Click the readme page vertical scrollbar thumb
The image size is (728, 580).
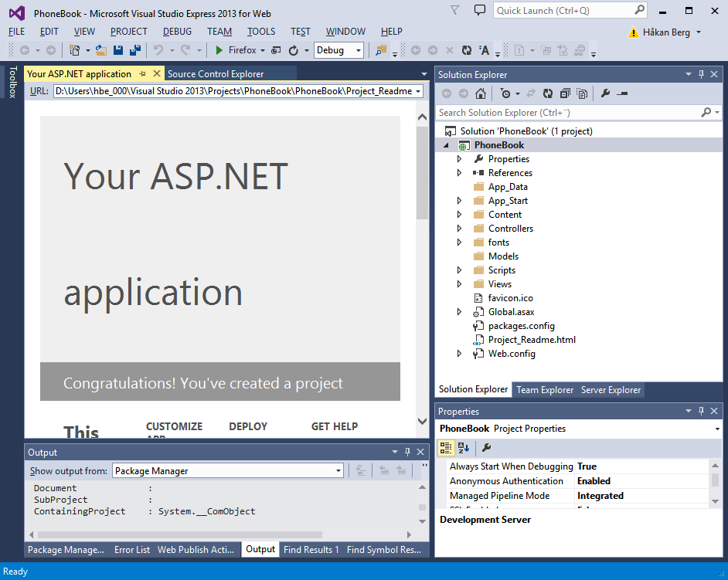coord(422,172)
